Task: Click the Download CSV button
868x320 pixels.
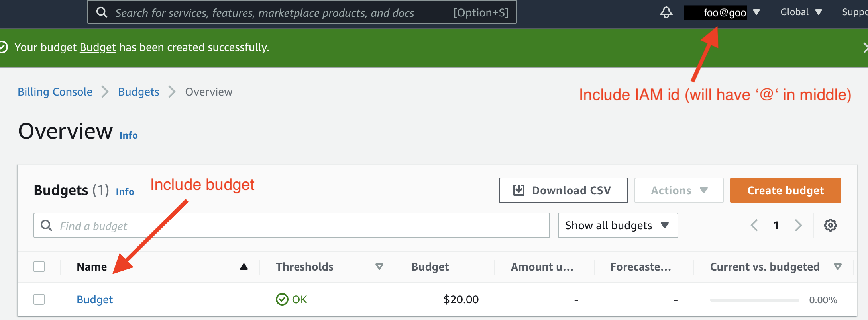Action: pos(563,190)
